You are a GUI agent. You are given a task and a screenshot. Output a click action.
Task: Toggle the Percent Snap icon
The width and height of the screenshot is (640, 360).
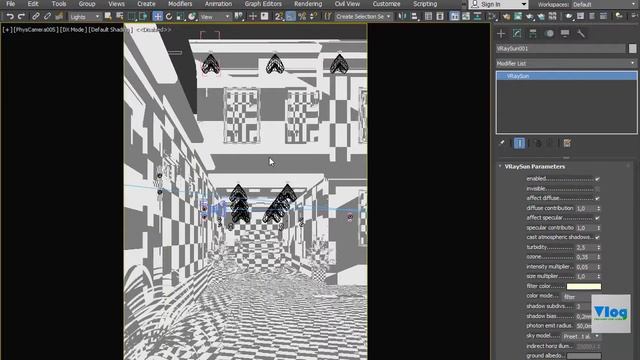302,17
